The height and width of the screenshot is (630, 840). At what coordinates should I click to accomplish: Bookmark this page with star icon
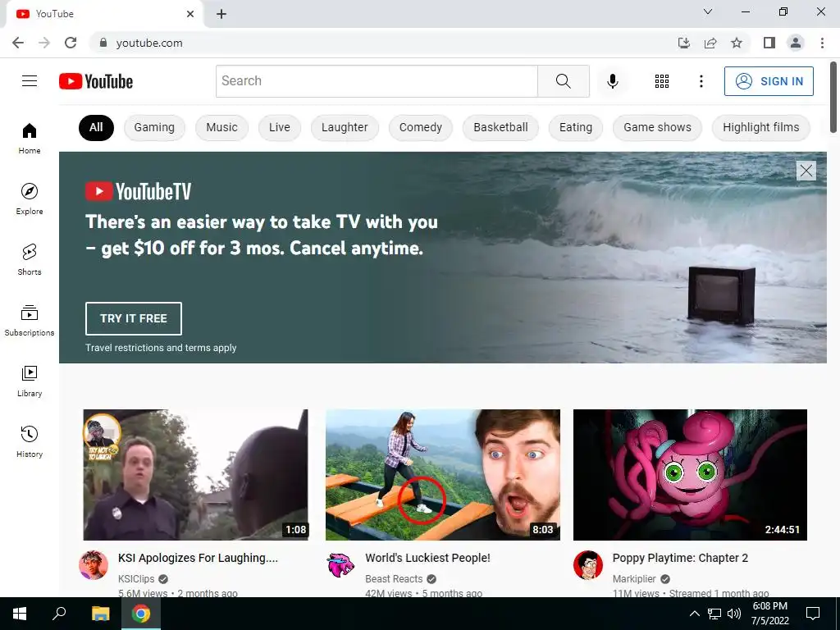pyautogui.click(x=737, y=43)
